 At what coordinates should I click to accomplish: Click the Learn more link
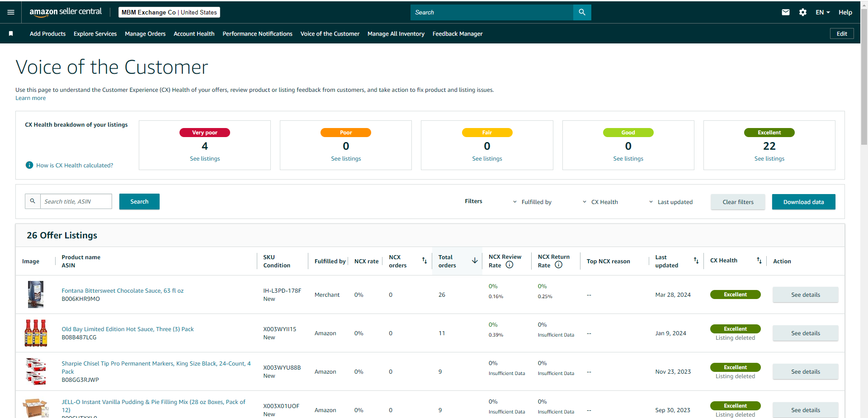[31, 98]
